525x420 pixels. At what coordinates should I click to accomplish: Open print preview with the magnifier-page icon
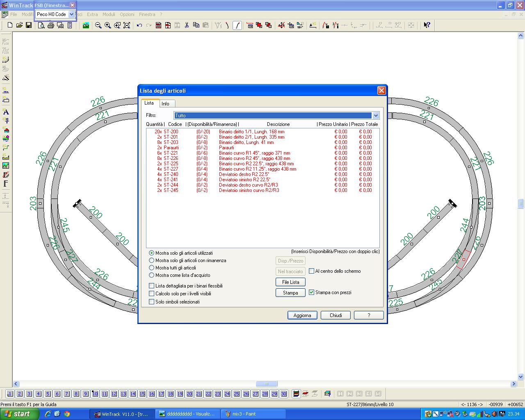[41, 25]
